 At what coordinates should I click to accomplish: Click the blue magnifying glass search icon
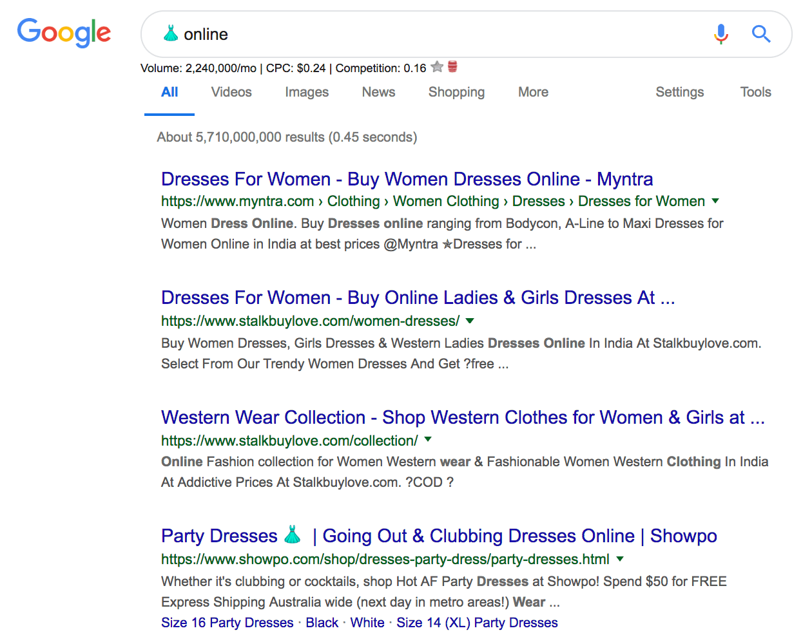[x=761, y=33]
